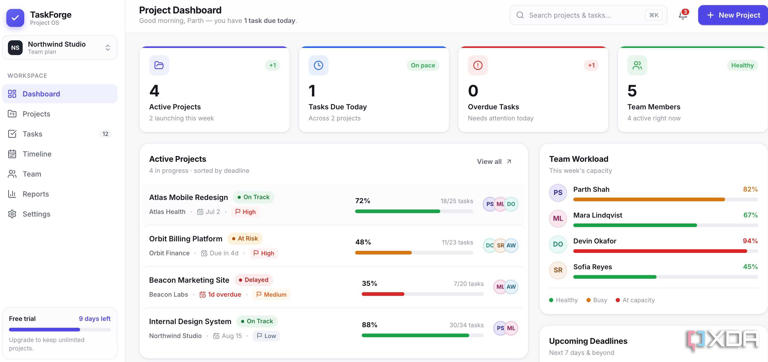
Task: Click the 9 days left trial link
Action: click(x=95, y=318)
